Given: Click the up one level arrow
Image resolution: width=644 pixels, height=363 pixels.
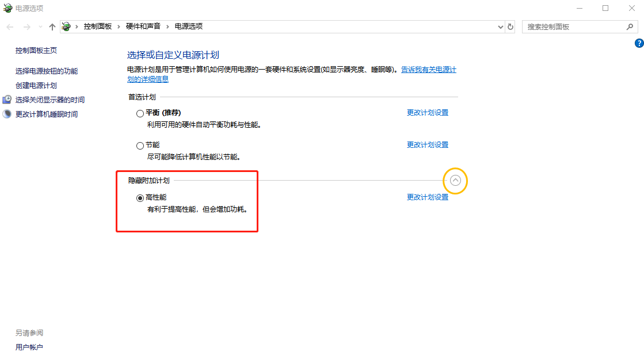Looking at the screenshot, I should click(52, 26).
